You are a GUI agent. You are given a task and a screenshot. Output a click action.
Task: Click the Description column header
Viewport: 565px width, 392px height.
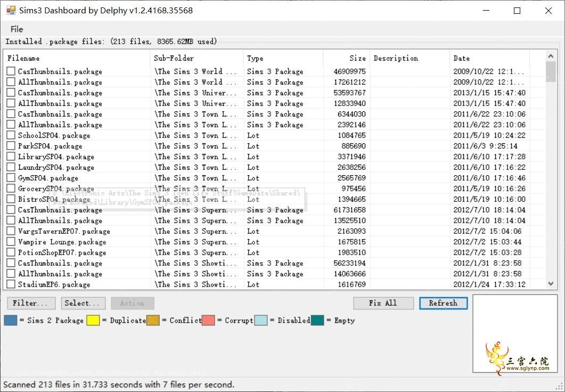click(x=410, y=58)
